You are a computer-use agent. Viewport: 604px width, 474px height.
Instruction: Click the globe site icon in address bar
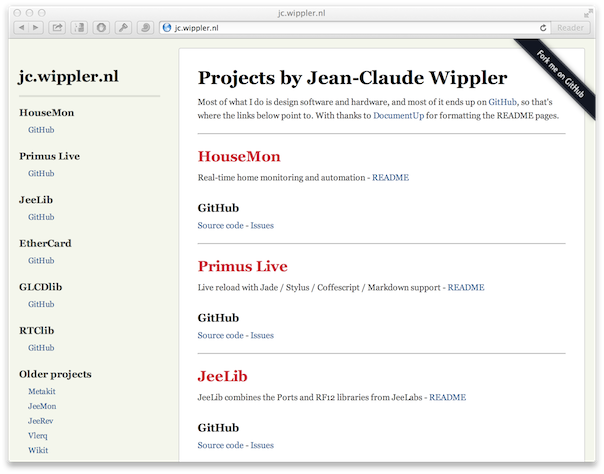[x=167, y=28]
